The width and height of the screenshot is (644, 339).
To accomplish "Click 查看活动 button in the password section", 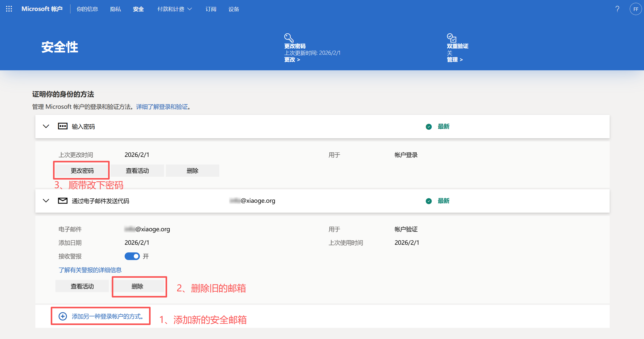I will pos(137,171).
